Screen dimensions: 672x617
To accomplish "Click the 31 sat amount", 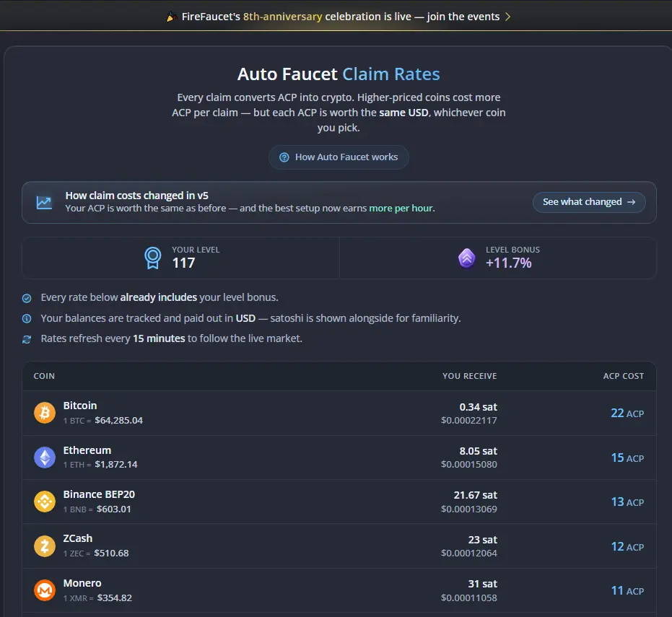I will (483, 584).
